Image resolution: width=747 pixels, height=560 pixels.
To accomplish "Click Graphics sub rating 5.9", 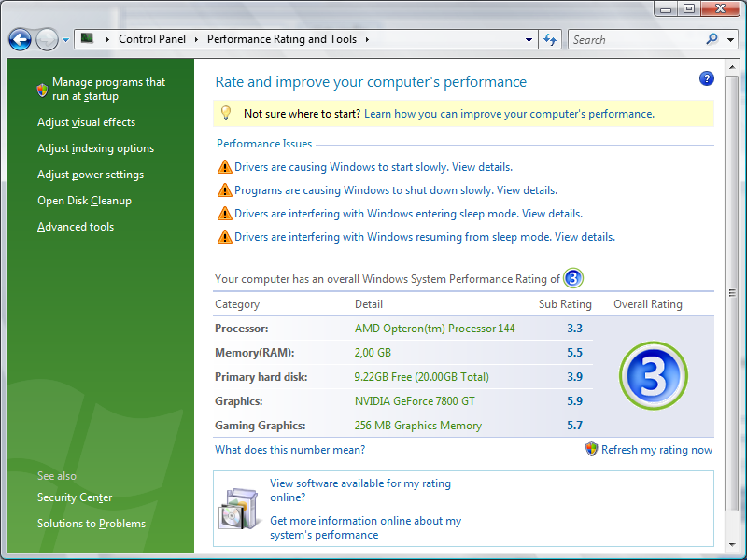I will point(574,401).
